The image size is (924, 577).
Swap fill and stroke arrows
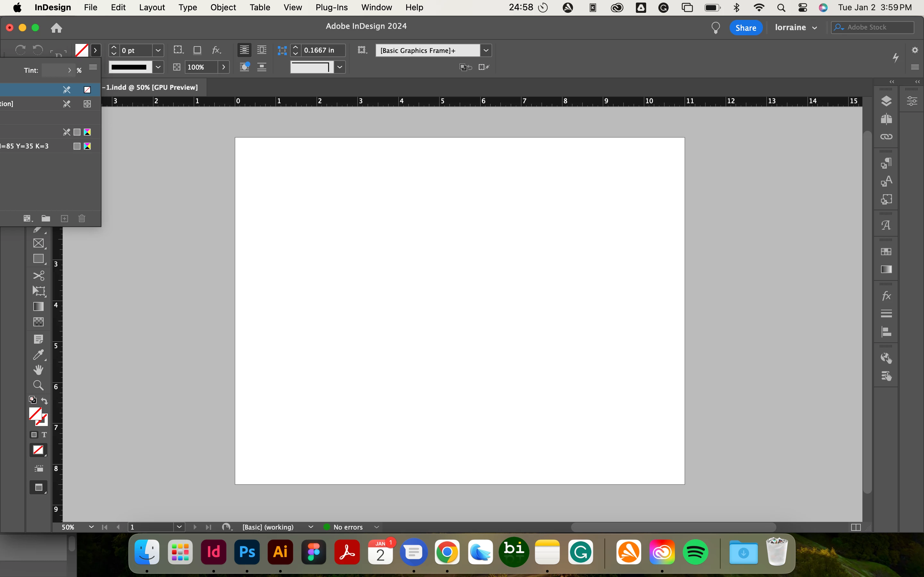point(45,401)
